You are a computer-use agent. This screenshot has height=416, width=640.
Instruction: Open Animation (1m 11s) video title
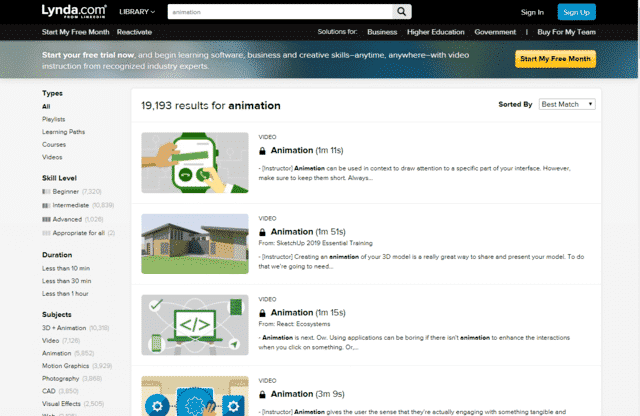(x=307, y=151)
